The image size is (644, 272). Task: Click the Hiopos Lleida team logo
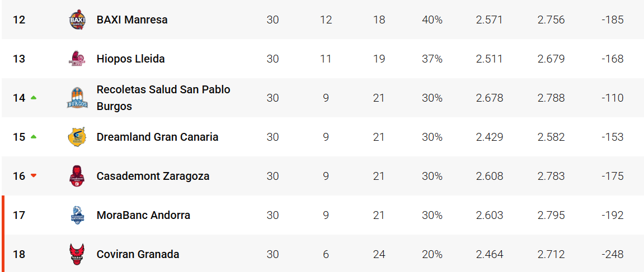click(77, 59)
